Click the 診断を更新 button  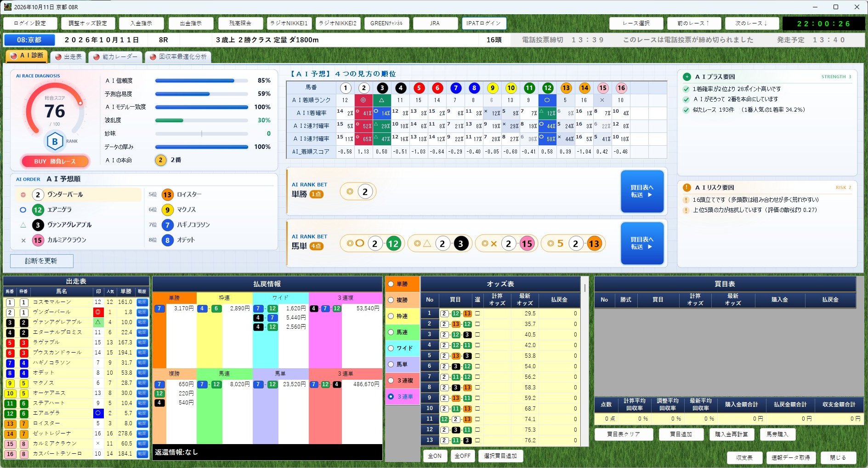[41, 261]
